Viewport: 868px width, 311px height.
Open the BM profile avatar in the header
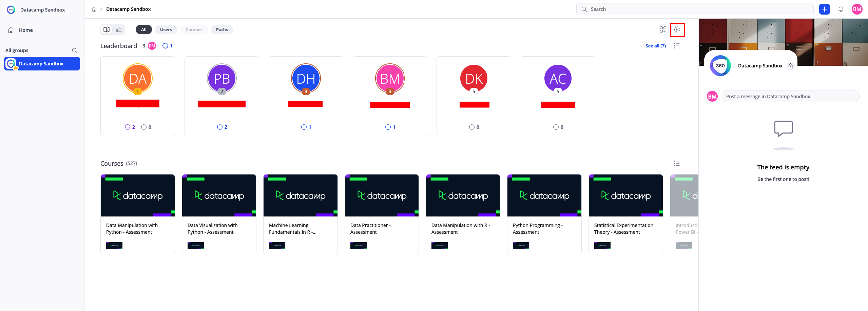(x=857, y=9)
